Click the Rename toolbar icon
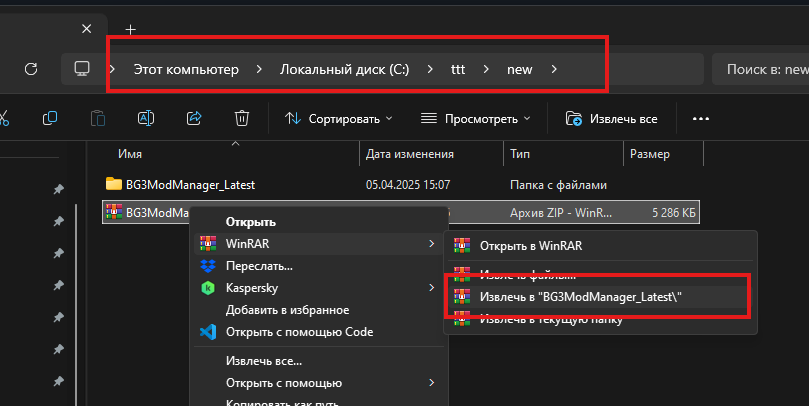This screenshot has width=809, height=406. (146, 119)
